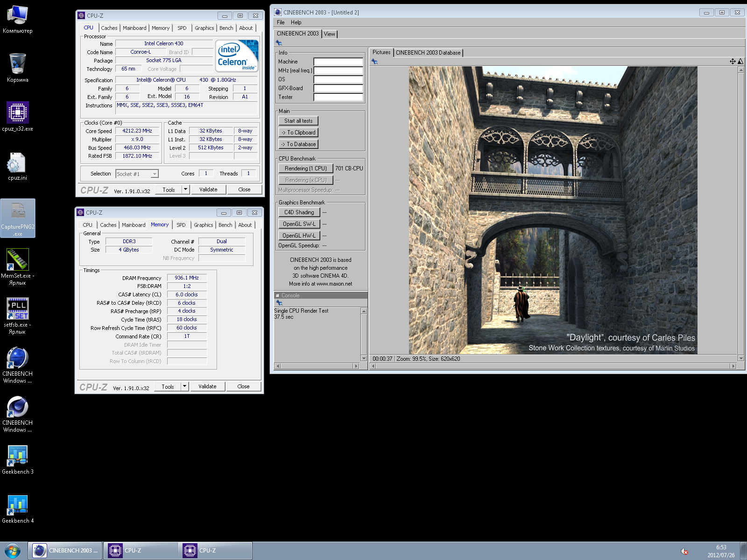Click the Daylight rendered castle image
The height and width of the screenshot is (560, 747).
(553, 210)
